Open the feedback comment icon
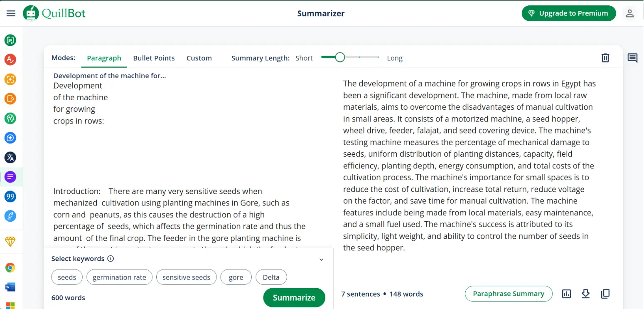 pos(632,58)
